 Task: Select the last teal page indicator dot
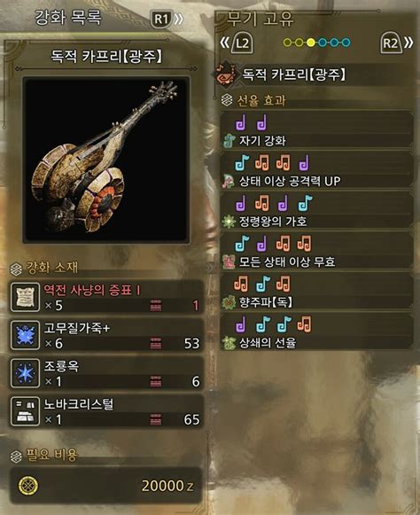coord(346,43)
